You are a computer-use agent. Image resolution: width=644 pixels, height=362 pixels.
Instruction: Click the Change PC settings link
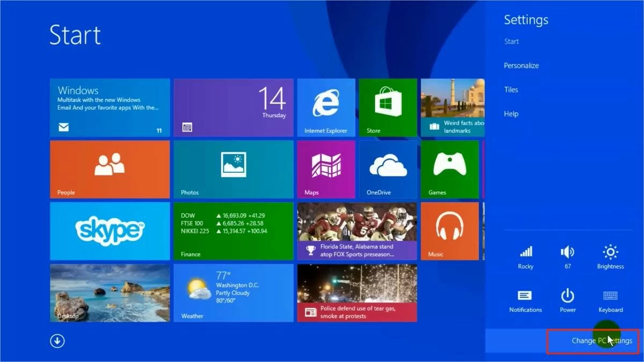tap(602, 341)
